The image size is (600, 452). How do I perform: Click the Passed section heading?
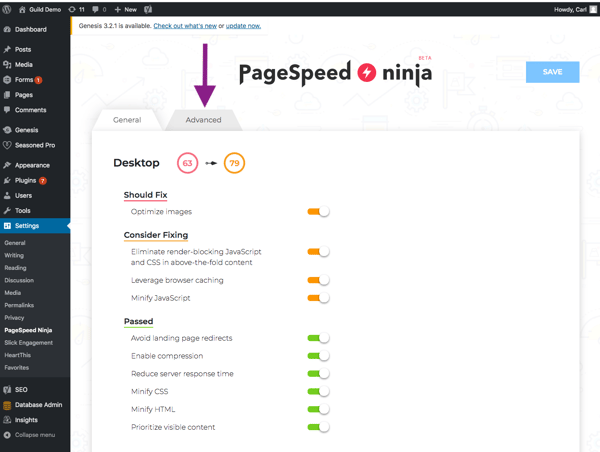tap(139, 321)
